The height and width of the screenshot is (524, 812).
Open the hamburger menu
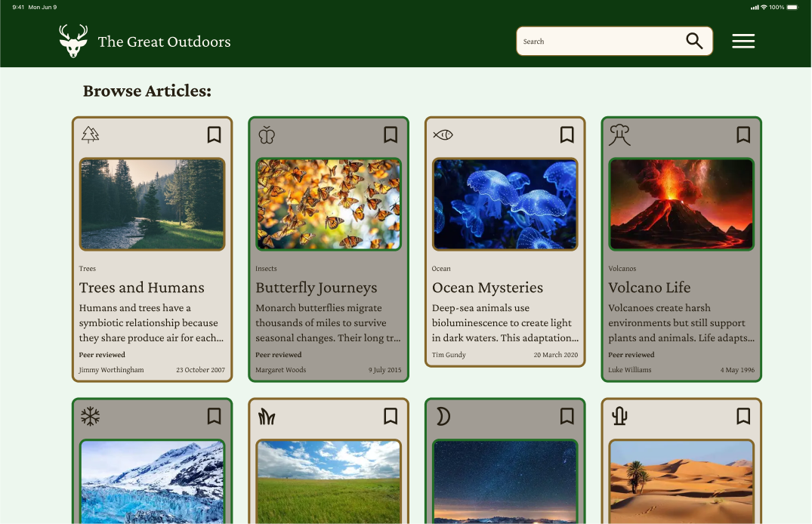pyautogui.click(x=743, y=42)
